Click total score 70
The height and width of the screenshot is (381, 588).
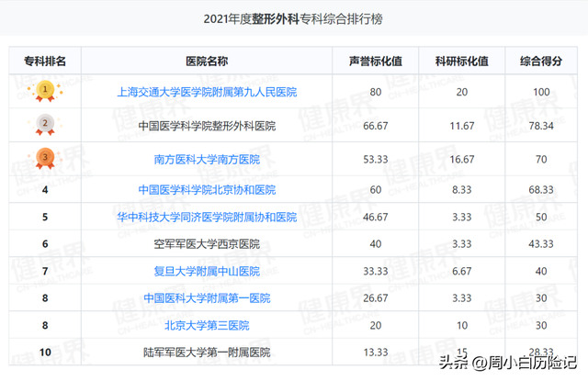point(541,160)
